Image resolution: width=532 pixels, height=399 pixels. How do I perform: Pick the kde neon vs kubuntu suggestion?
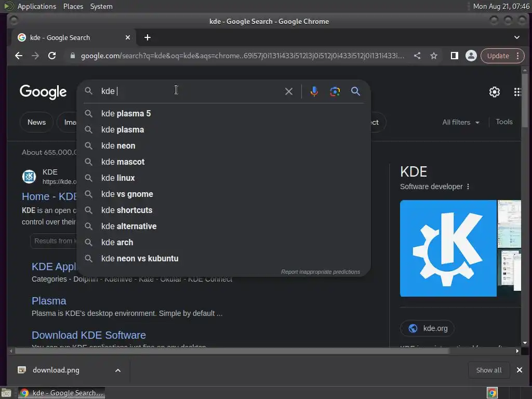[223, 259]
